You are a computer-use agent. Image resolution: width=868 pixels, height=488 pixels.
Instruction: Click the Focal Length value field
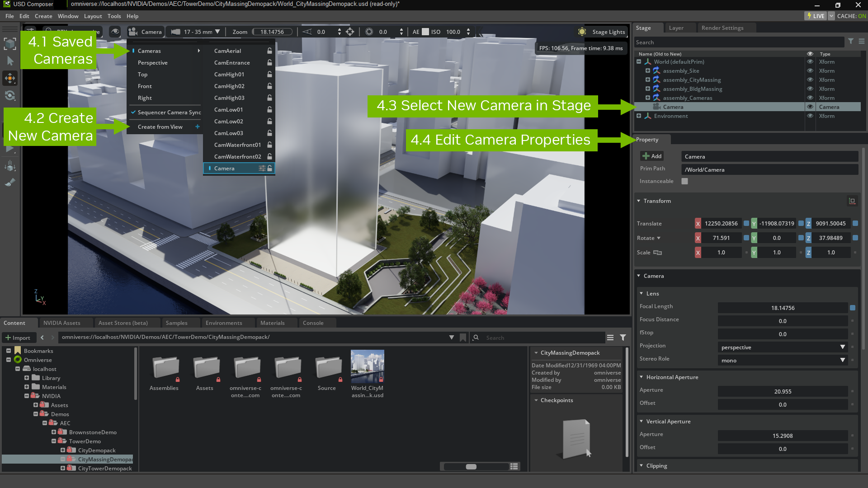point(783,308)
